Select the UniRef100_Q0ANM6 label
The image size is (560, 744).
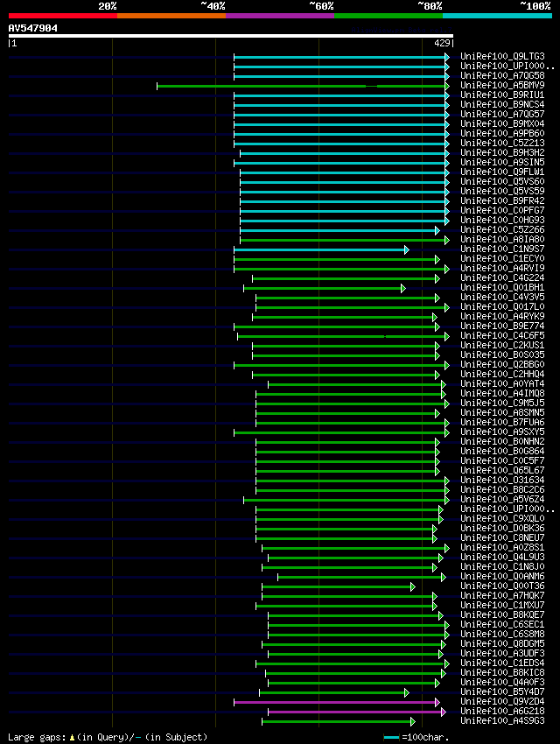[502, 578]
